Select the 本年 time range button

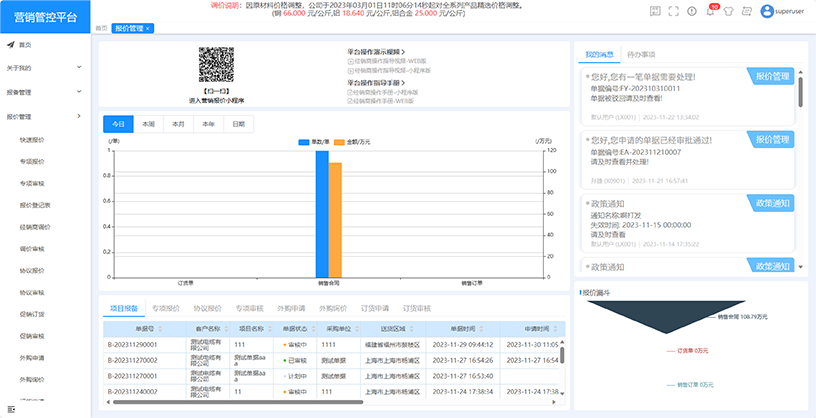click(x=209, y=124)
